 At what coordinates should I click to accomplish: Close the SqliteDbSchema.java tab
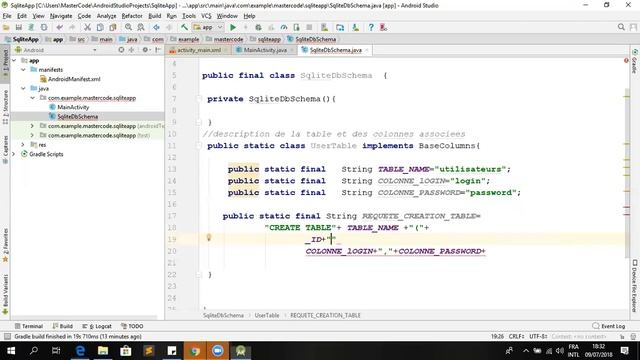pyautogui.click(x=367, y=50)
